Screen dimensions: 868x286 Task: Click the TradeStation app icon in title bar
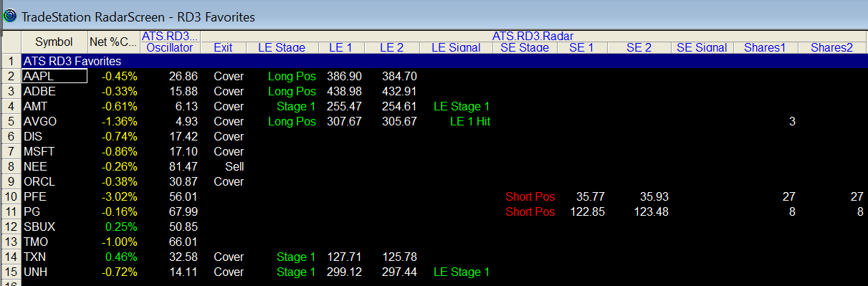[x=10, y=16]
